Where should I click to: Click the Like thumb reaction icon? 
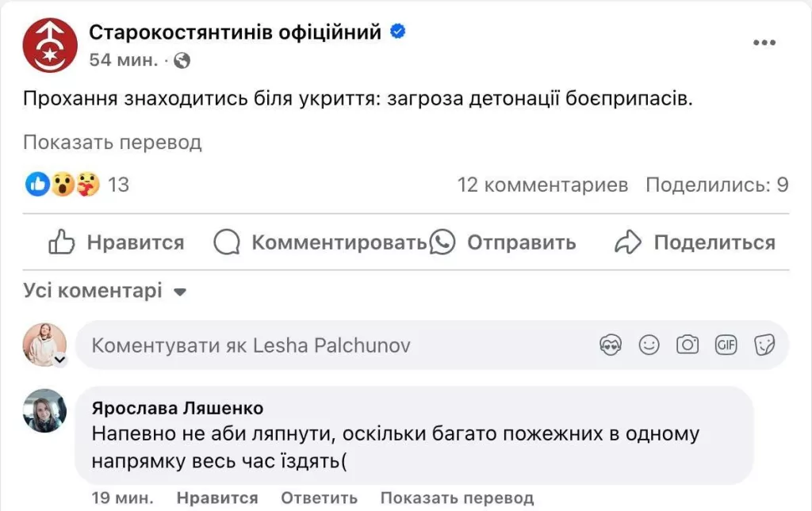click(38, 185)
